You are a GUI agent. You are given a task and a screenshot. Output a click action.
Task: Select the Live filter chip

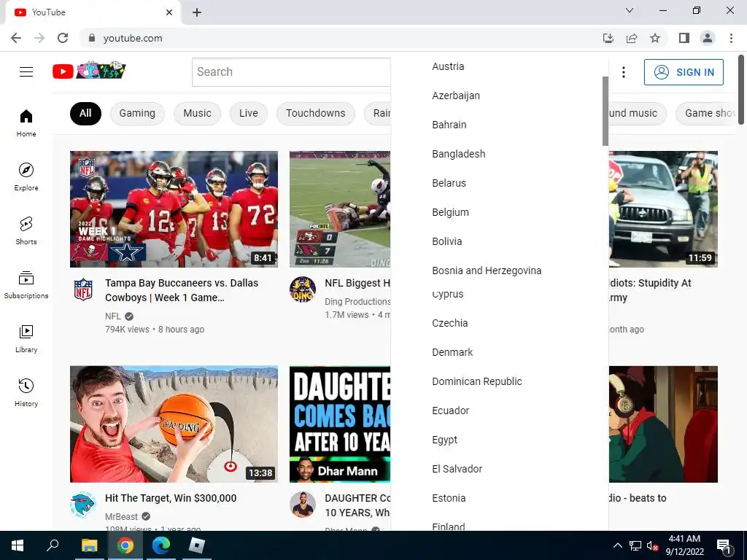click(x=249, y=113)
